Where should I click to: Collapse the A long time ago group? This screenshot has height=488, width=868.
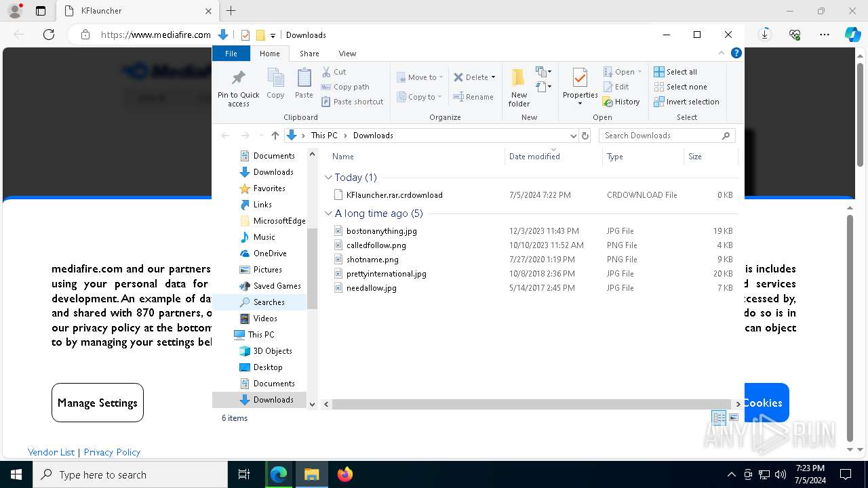tap(328, 213)
